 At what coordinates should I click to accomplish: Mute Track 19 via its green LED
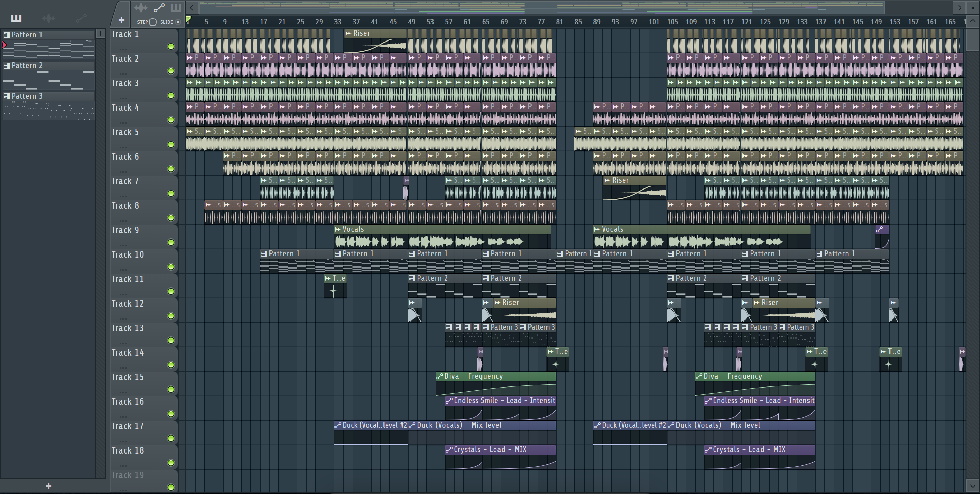171,487
